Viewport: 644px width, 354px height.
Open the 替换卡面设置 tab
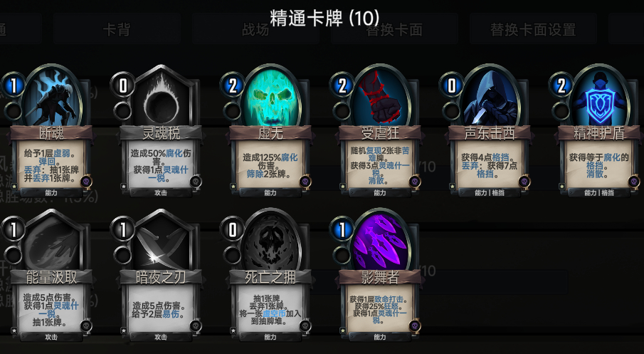(533, 29)
